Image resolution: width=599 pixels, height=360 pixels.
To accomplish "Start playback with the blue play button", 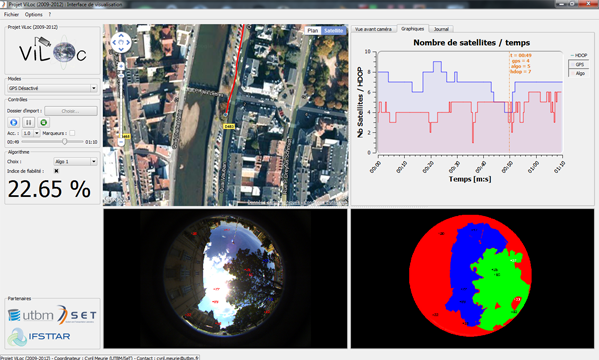I will click(x=13, y=123).
